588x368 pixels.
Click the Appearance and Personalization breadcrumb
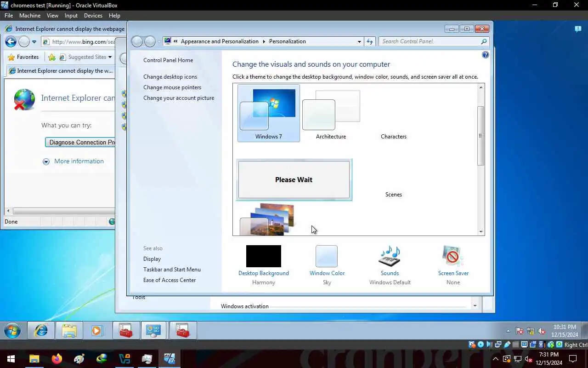(220, 41)
